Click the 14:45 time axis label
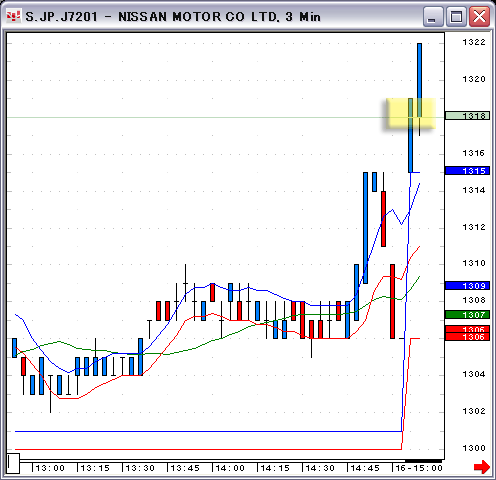Viewport: 496px width, 480px height. [x=365, y=468]
